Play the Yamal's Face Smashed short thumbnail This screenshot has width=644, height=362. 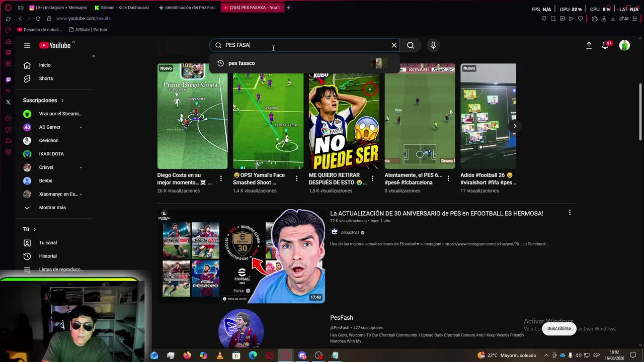tap(268, 116)
